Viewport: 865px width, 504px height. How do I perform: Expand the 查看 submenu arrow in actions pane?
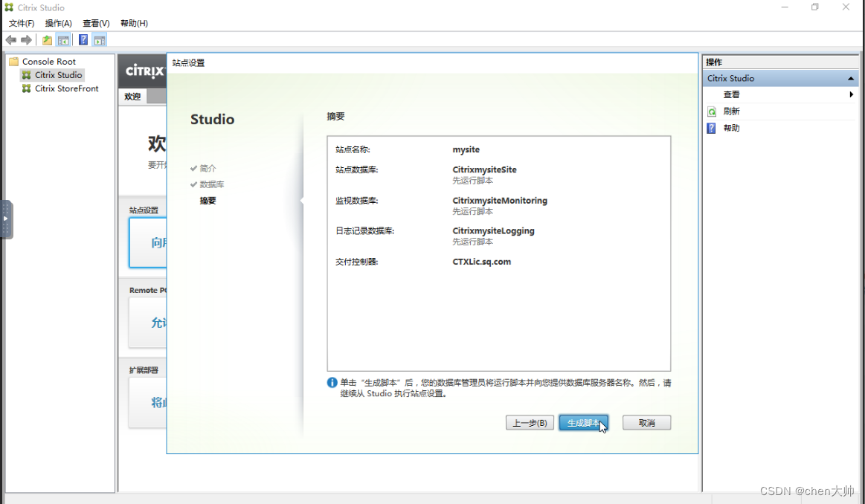click(851, 94)
